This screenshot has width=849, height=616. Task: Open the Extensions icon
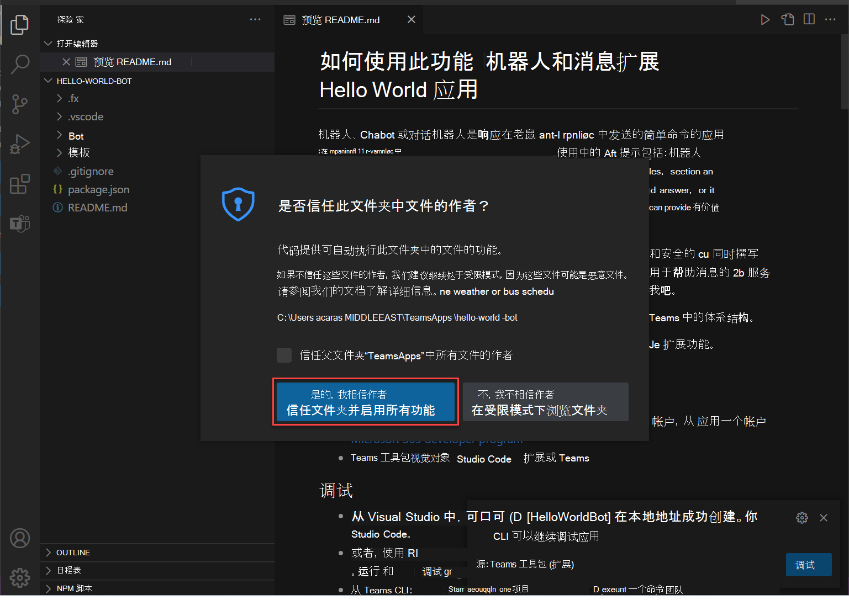pyautogui.click(x=20, y=184)
